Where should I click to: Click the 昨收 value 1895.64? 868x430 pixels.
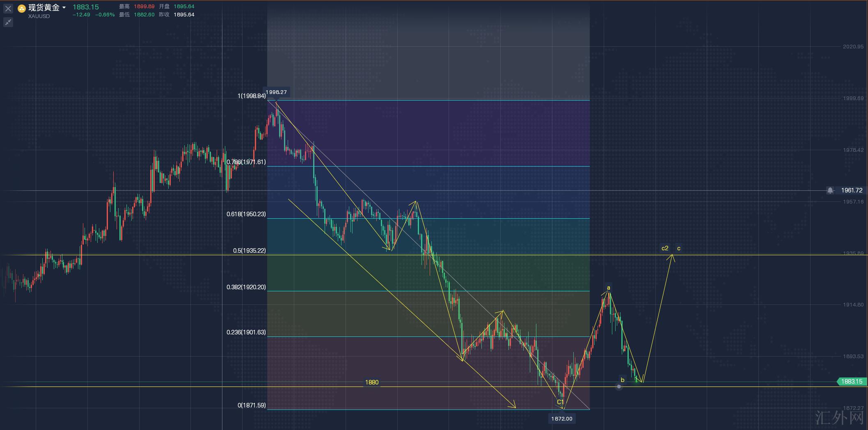(x=184, y=15)
